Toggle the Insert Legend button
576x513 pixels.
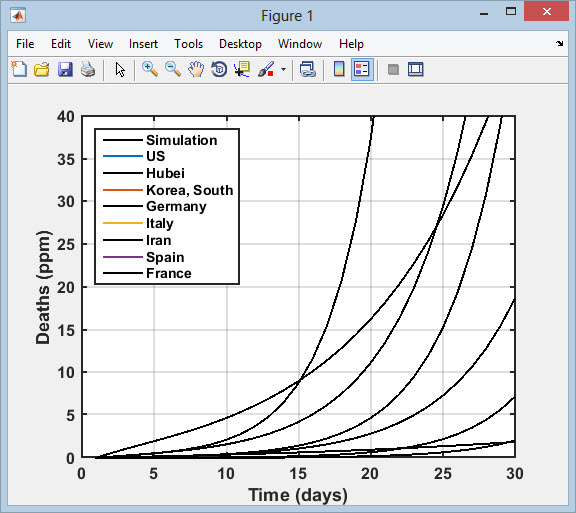(x=362, y=69)
